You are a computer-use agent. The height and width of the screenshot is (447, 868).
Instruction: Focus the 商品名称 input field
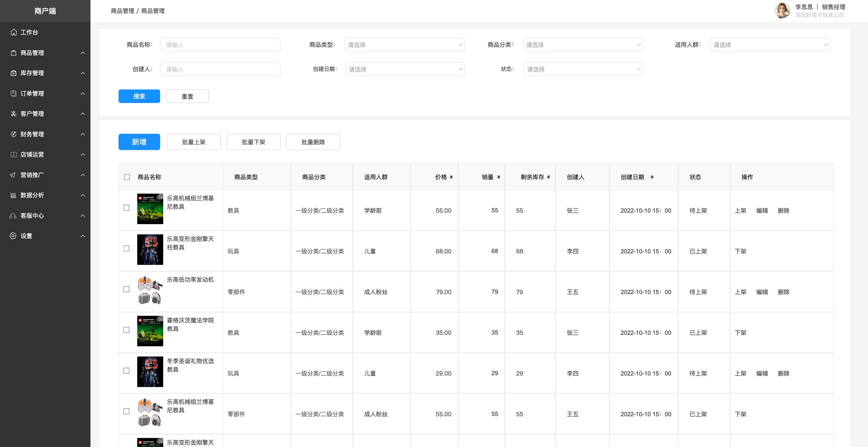tap(220, 45)
